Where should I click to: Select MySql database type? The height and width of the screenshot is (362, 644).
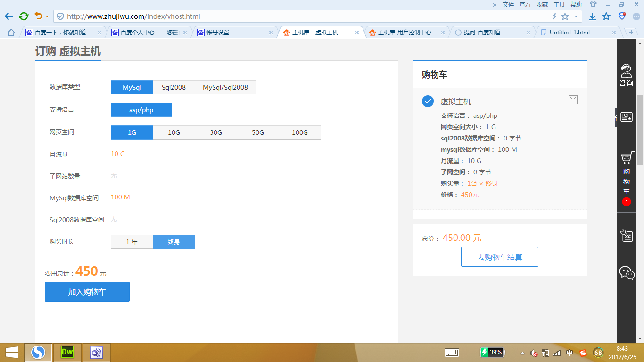[x=132, y=87]
